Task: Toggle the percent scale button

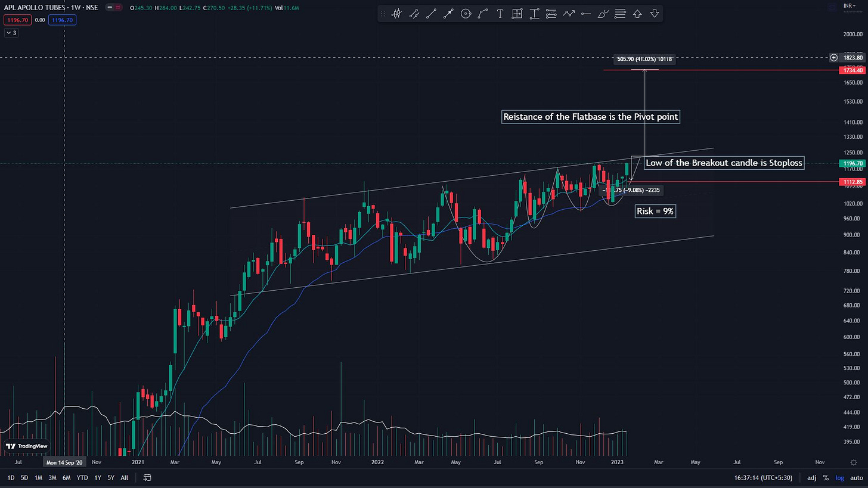Action: click(826, 478)
